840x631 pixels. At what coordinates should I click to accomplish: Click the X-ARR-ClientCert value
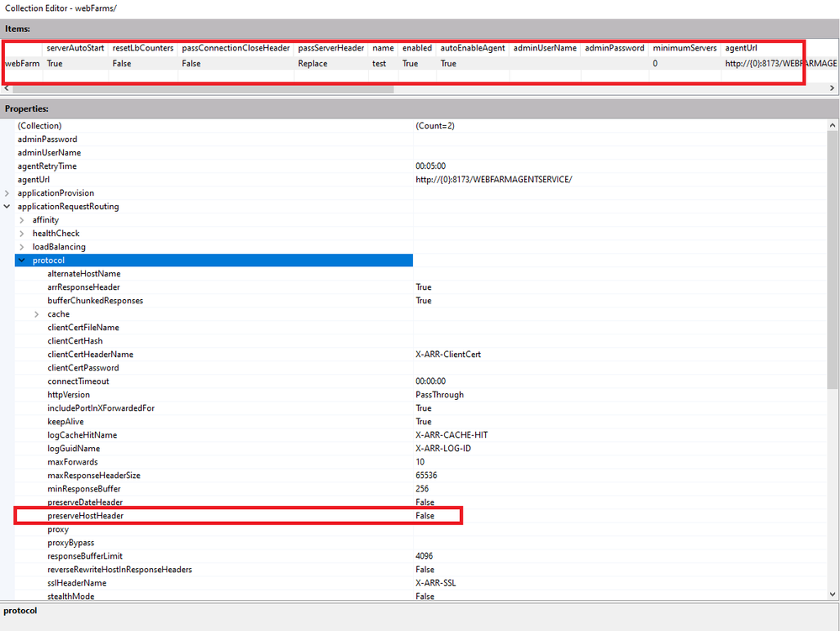coord(448,355)
